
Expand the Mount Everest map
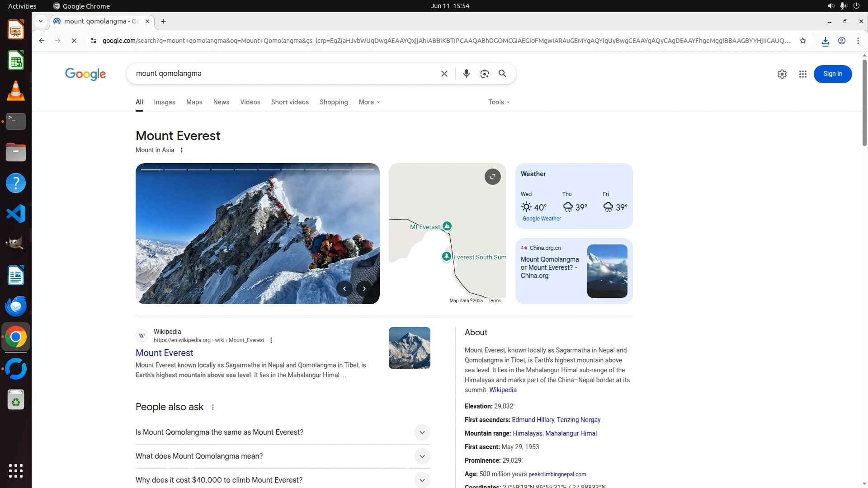(492, 177)
